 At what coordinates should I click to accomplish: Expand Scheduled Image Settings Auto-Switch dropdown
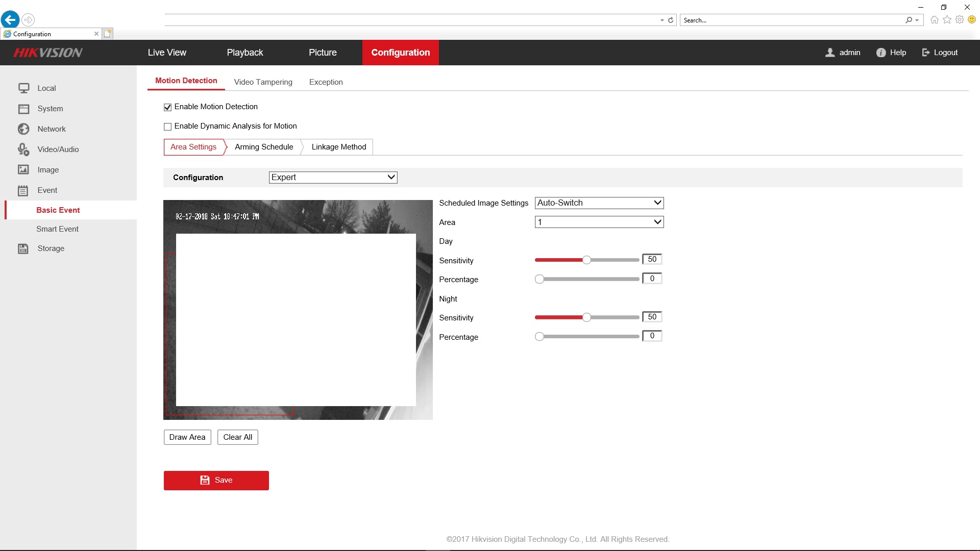pos(599,203)
